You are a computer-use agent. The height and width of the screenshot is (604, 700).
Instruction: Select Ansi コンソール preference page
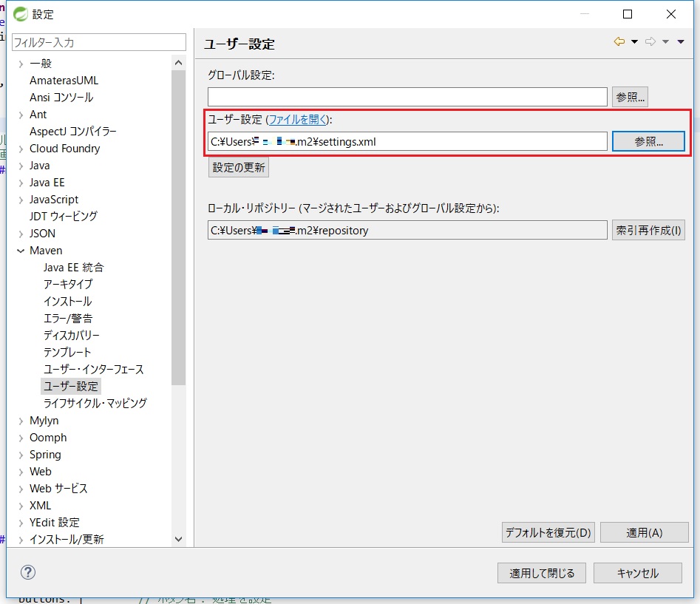point(61,98)
